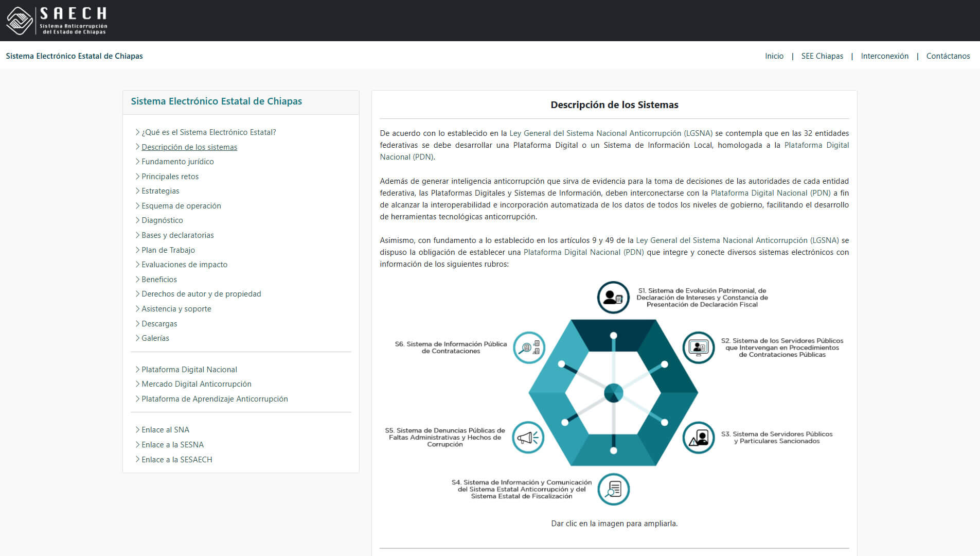Open Mercado Digital Anticorrupción link
Viewport: 980px width, 556px height.
point(197,384)
